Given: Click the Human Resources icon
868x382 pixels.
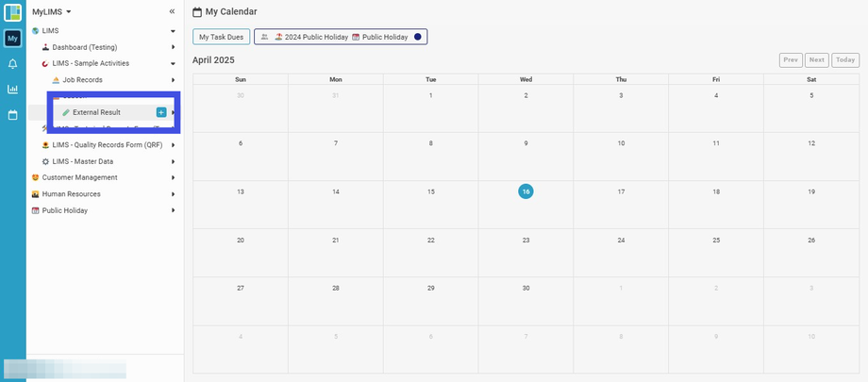Looking at the screenshot, I should click(x=36, y=194).
